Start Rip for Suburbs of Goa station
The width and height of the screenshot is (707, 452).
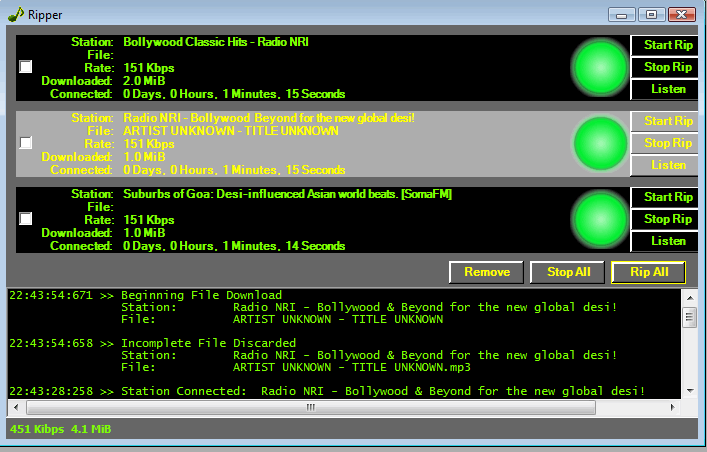pos(665,197)
